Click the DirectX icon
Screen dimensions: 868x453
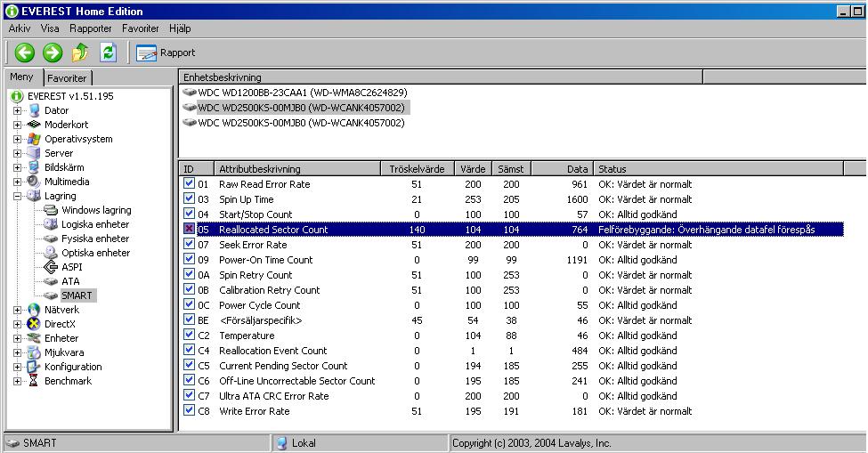tap(35, 324)
